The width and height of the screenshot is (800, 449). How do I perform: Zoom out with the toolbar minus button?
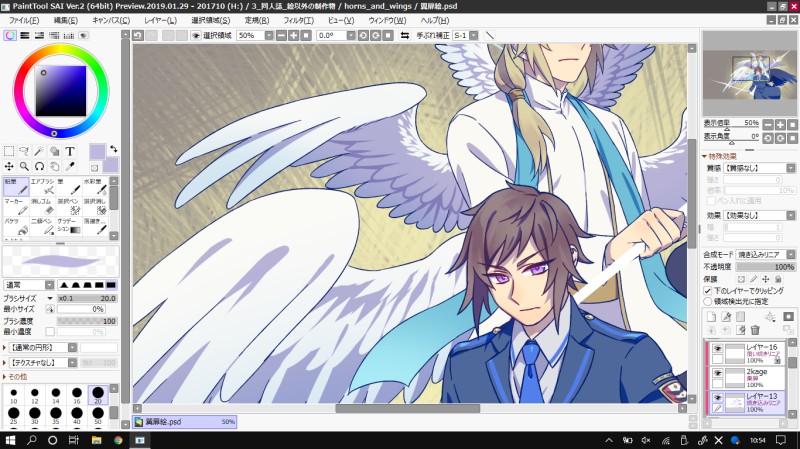(282, 35)
